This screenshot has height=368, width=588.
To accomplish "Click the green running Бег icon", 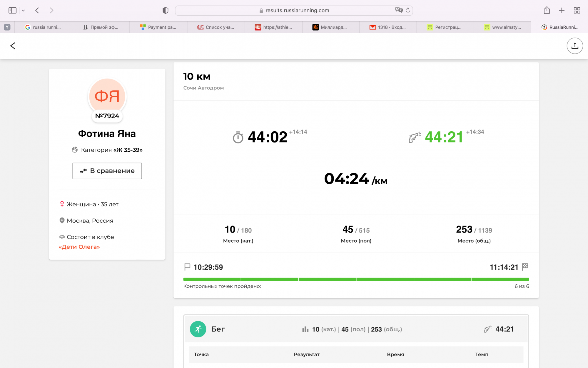I will 198,329.
